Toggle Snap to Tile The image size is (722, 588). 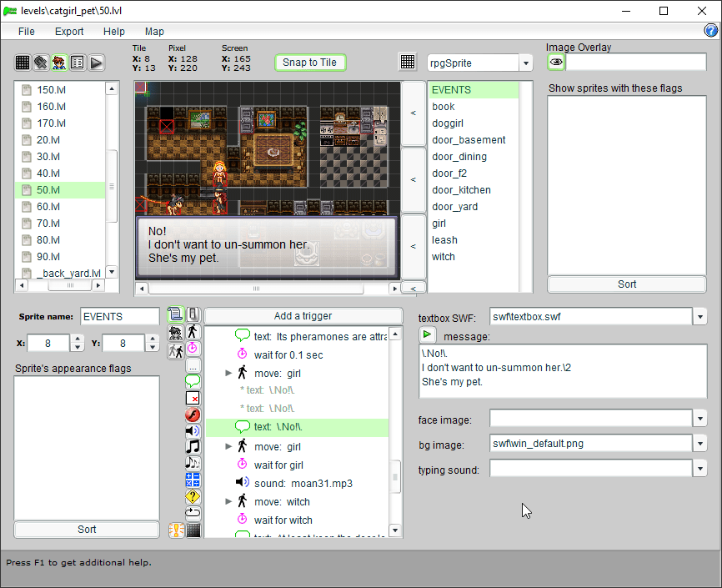[x=309, y=63]
